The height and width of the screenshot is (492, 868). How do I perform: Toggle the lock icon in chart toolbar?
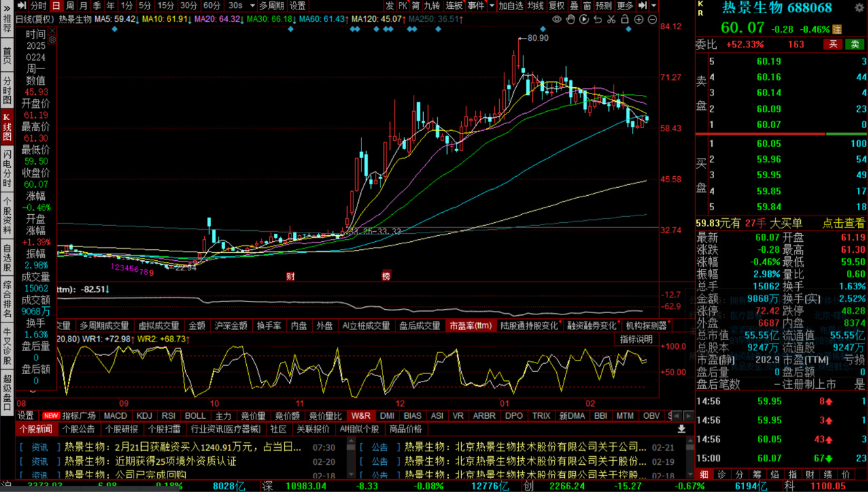[x=625, y=19]
